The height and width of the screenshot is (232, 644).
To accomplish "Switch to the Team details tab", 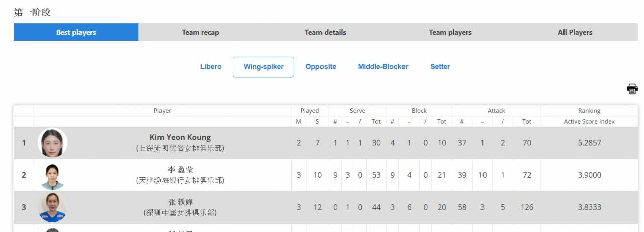I will (326, 32).
